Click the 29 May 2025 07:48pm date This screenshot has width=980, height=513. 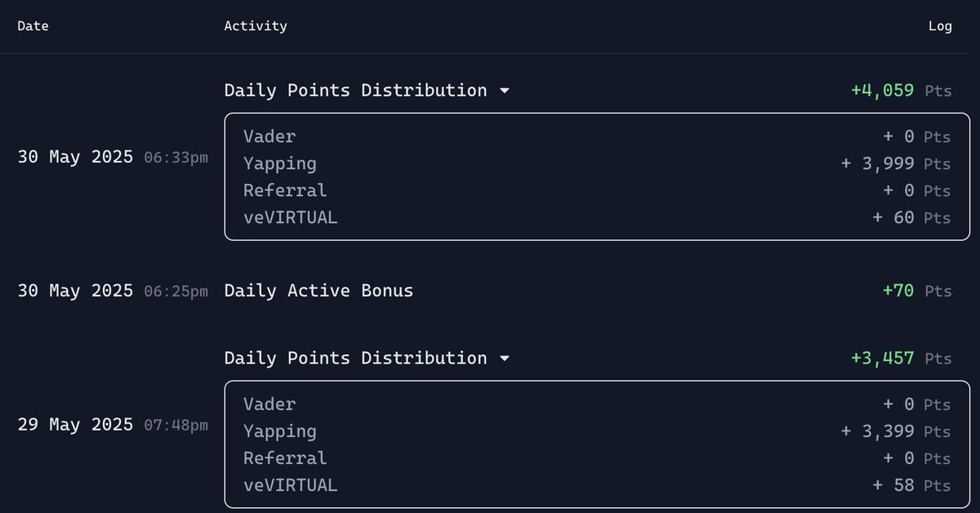point(113,425)
